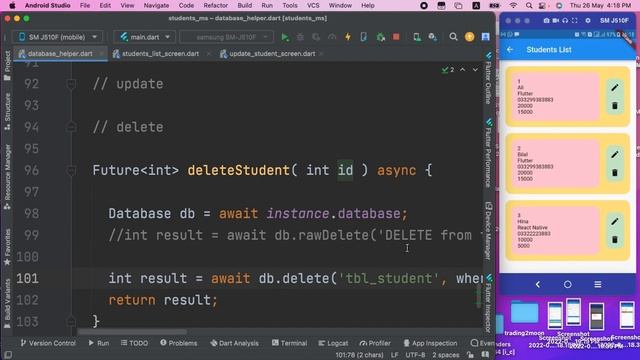640x360 pixels.
Task: Edit student Bilal with pencil icon
Action: [x=615, y=155]
